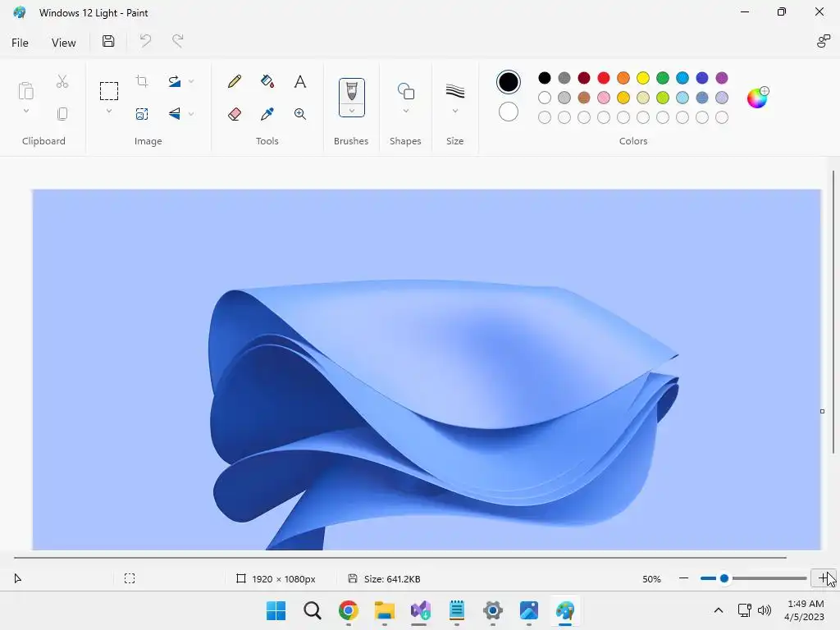Select the Fill bucket tool
This screenshot has width=840, height=630.
point(267,81)
